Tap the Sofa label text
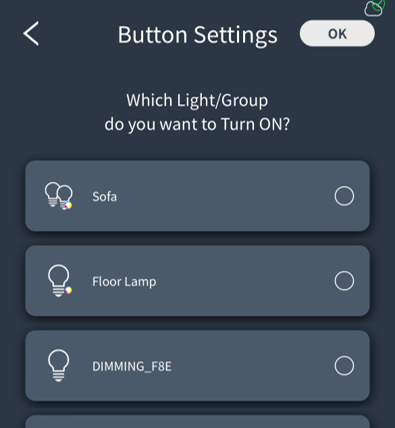The image size is (395, 428). pos(104,197)
